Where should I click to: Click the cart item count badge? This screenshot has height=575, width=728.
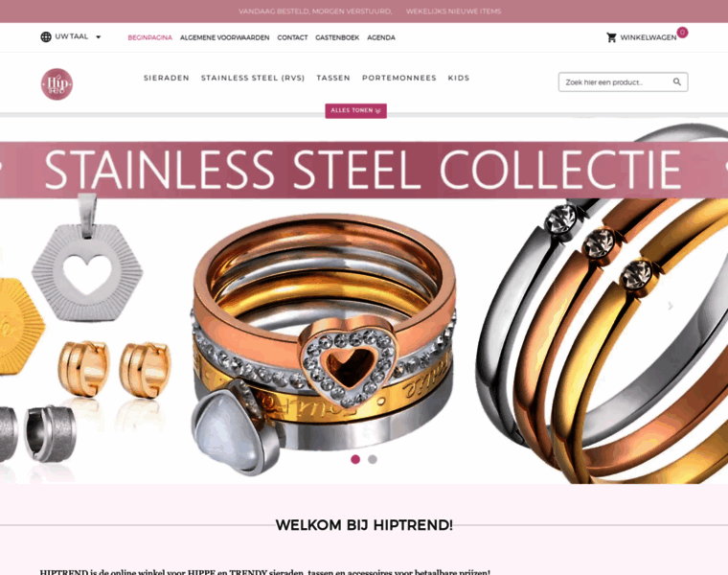click(682, 32)
